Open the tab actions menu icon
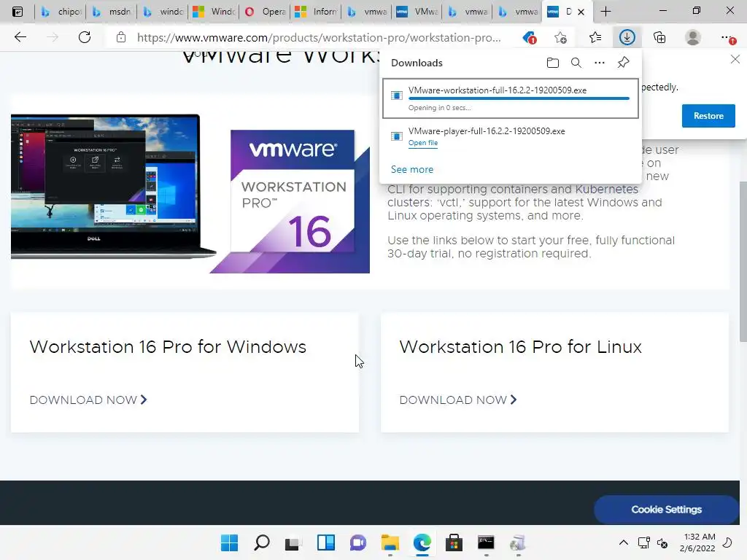This screenshot has width=747, height=560. tap(18, 12)
